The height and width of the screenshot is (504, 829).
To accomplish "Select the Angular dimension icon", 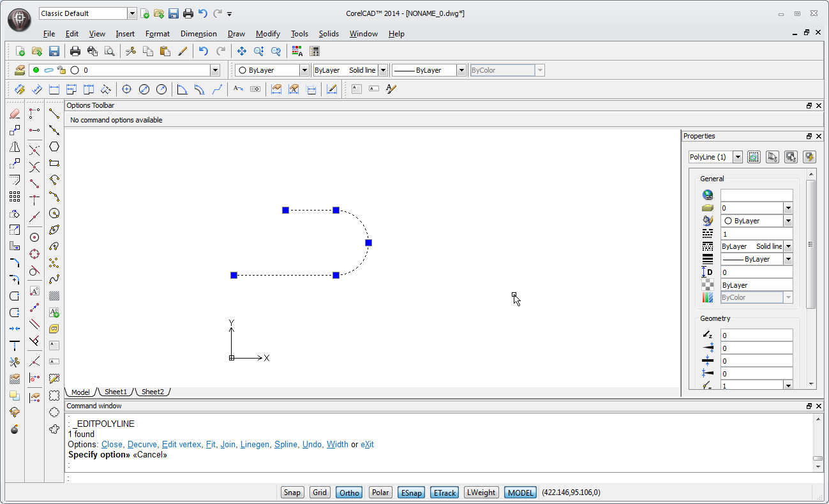I will coord(182,89).
